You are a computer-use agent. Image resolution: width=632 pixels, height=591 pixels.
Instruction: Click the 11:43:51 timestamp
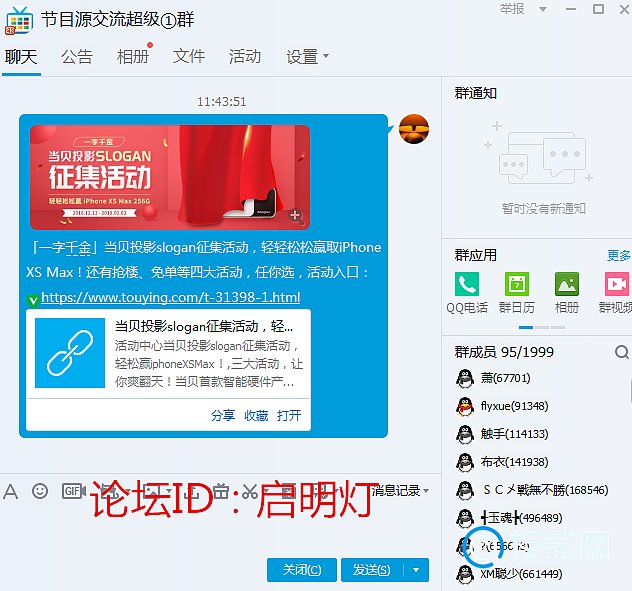click(221, 102)
